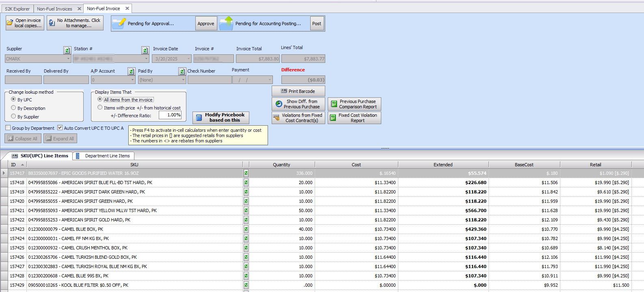Screen dimensions: 644x292
Task: Click the SKU column header
Action: [134, 165]
